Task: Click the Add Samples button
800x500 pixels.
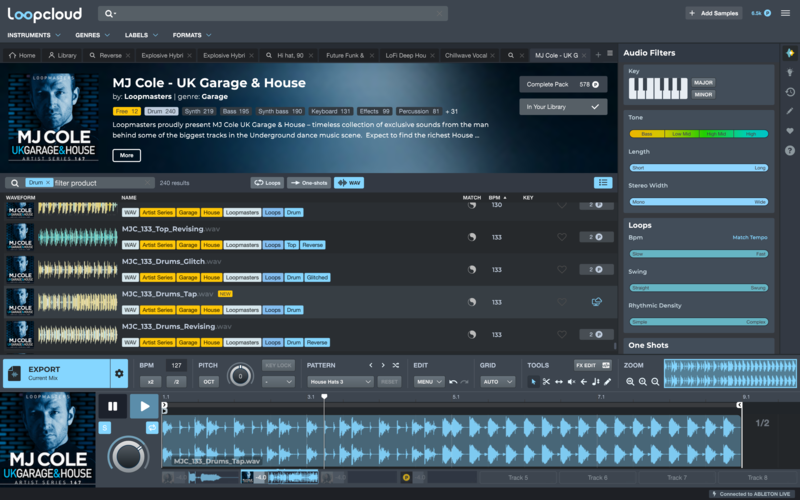Action: click(x=713, y=13)
